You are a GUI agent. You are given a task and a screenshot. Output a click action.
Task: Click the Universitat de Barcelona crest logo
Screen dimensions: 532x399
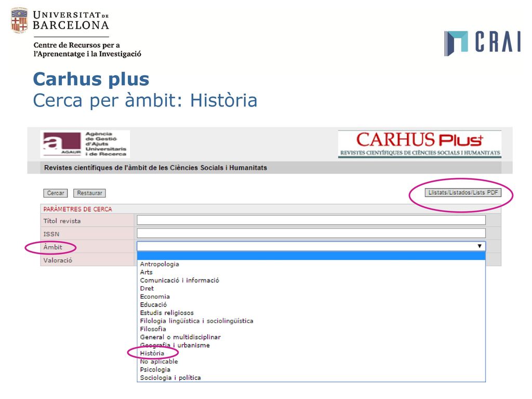[x=19, y=20]
